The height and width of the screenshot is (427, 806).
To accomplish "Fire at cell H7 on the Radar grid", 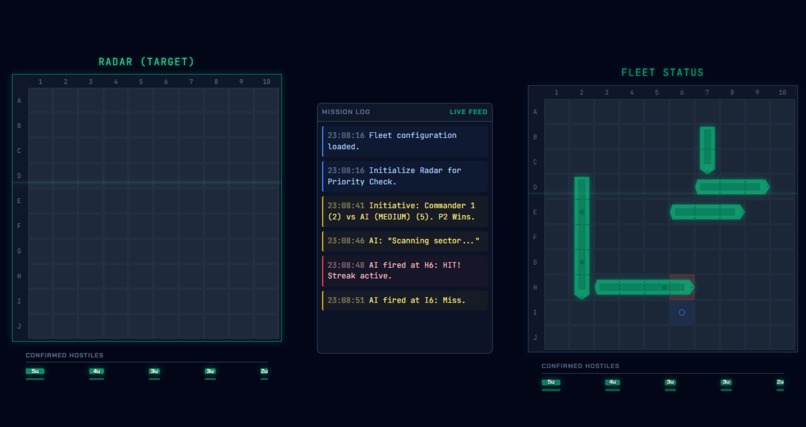I will 191,276.
